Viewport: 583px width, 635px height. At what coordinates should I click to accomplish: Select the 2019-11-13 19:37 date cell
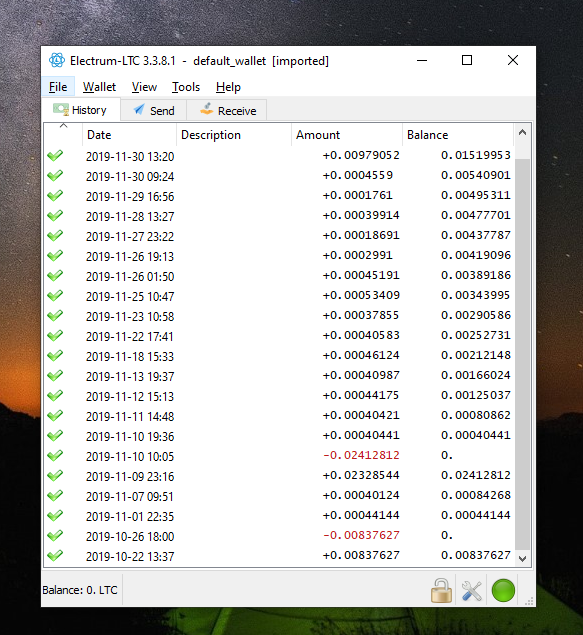point(130,376)
